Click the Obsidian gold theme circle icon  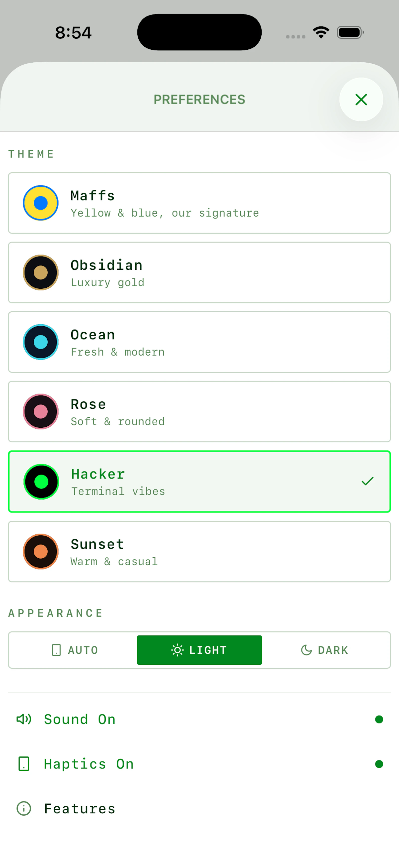[x=41, y=272]
